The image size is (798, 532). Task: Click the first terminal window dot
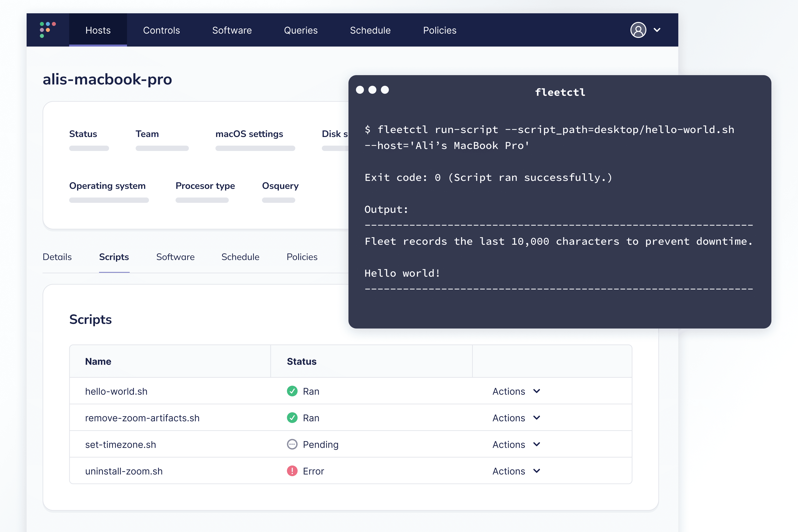[360, 90]
